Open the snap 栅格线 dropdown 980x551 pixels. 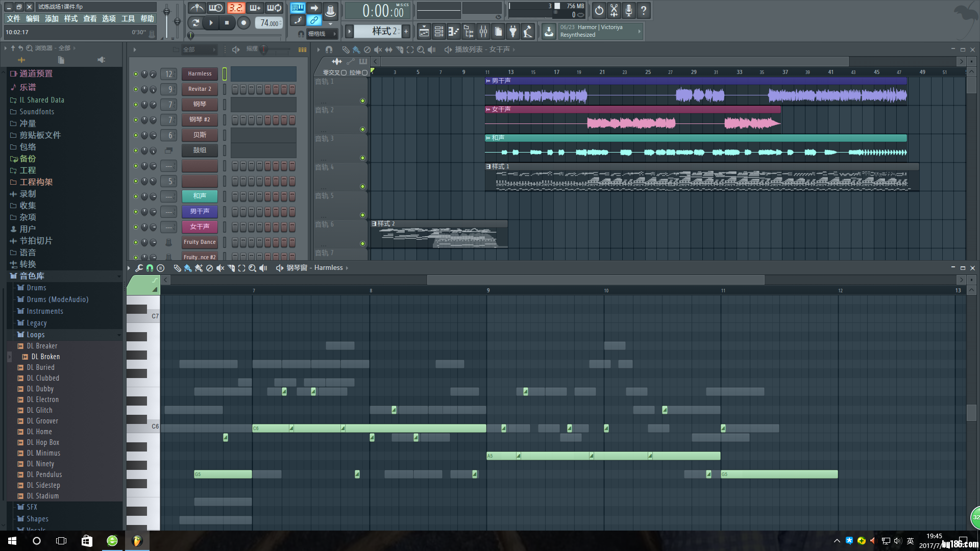(x=322, y=34)
